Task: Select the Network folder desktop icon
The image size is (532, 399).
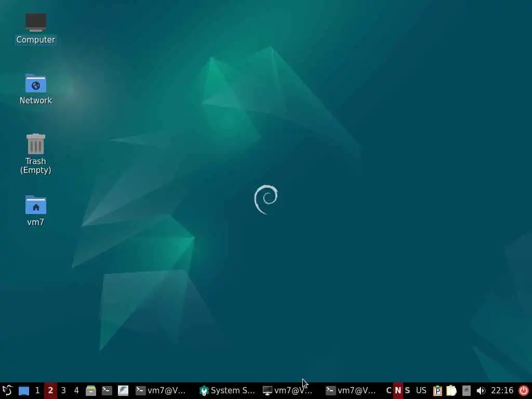Action: point(36,89)
